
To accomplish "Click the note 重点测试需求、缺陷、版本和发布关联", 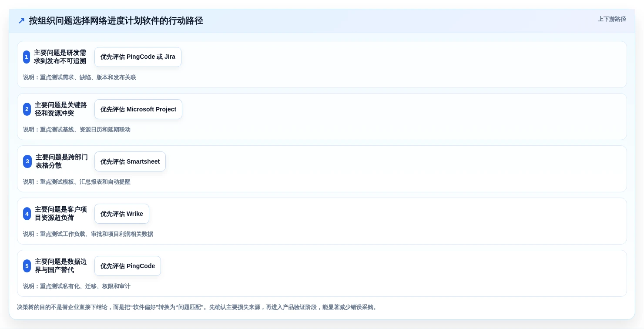I will pos(80,77).
